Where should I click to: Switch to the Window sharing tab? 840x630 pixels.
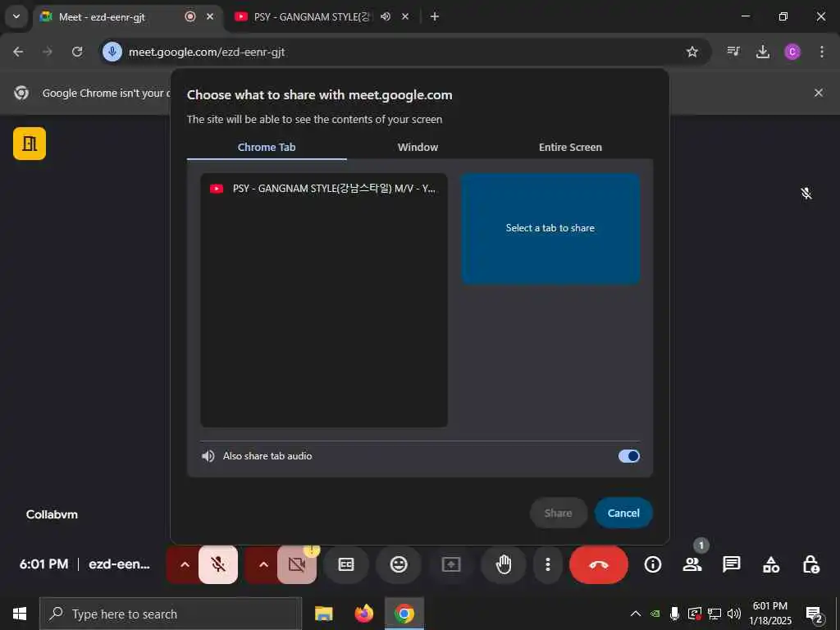tap(418, 148)
